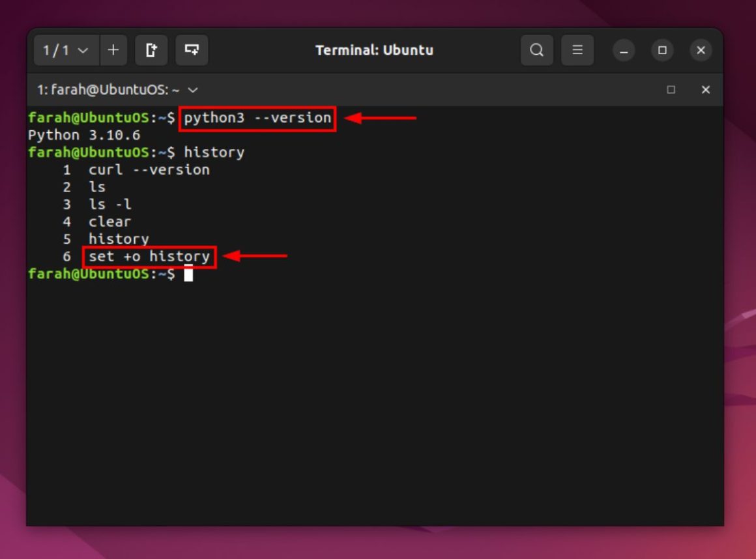Click the 'Python 3.10.6' output line
This screenshot has height=559, width=756.
84,136
